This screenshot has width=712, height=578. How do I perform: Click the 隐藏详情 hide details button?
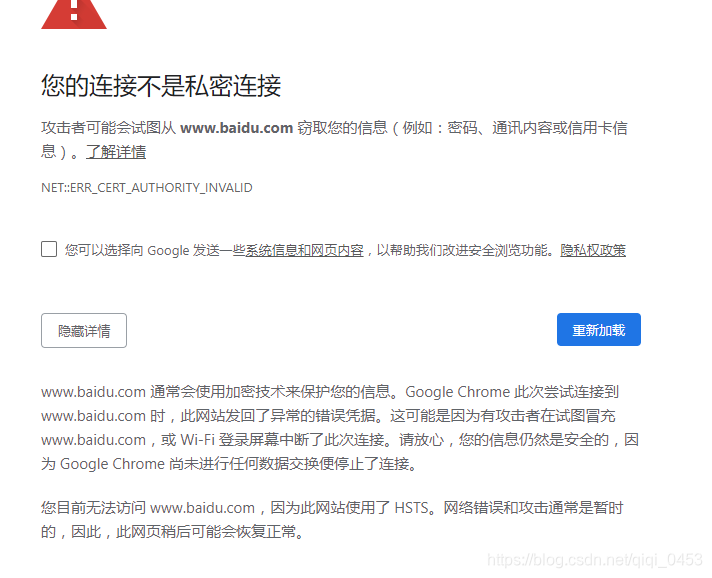tap(84, 331)
